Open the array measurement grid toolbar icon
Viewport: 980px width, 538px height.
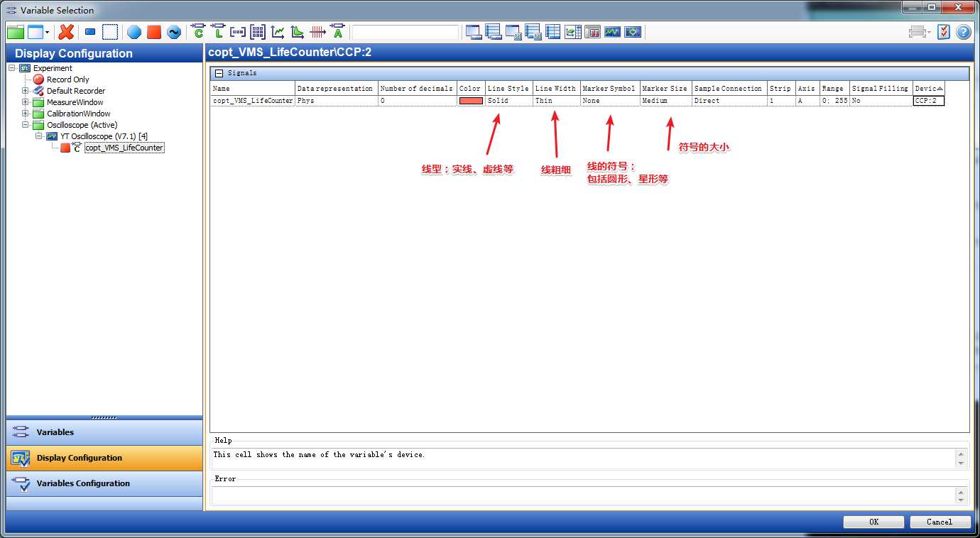pos(257,31)
